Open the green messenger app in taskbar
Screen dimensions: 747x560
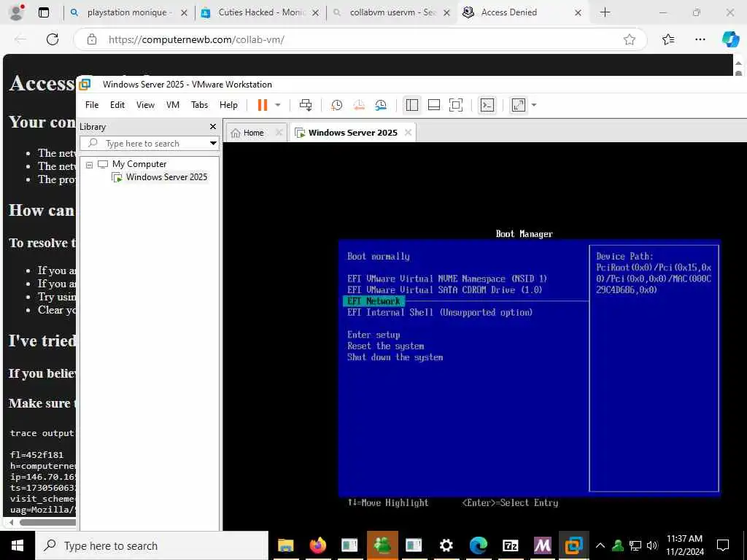[x=382, y=545]
